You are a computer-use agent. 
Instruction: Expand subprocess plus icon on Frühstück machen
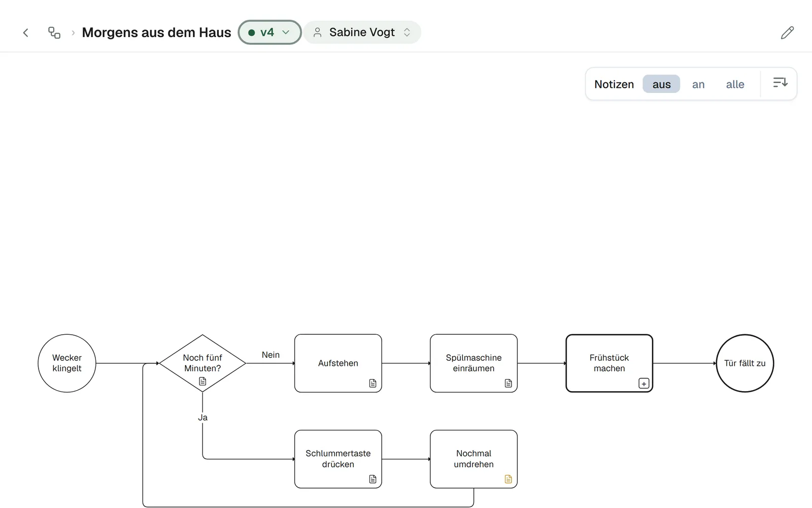pyautogui.click(x=644, y=384)
